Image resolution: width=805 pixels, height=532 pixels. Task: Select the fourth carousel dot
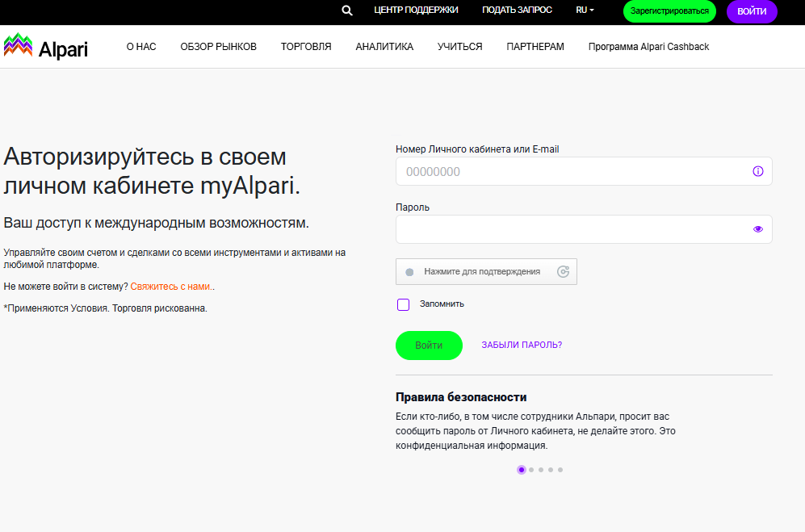551,470
